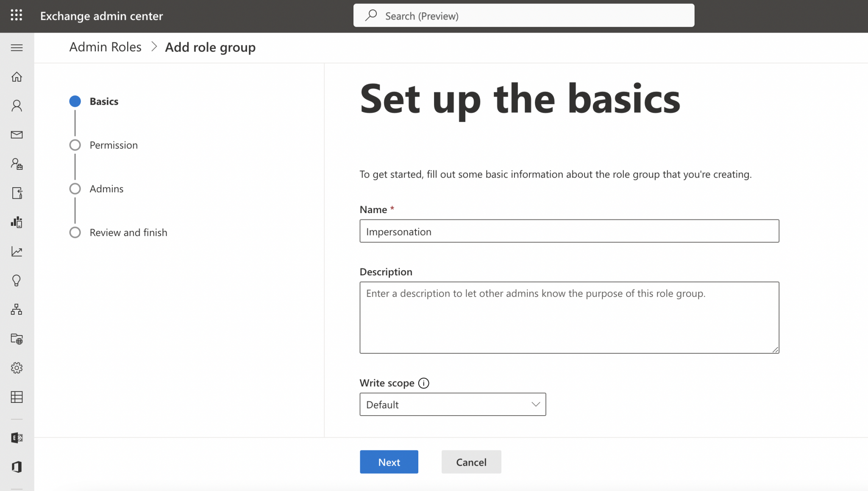The image size is (868, 491).
Task: Click the Insights/Lightbulb icon
Action: tap(16, 280)
